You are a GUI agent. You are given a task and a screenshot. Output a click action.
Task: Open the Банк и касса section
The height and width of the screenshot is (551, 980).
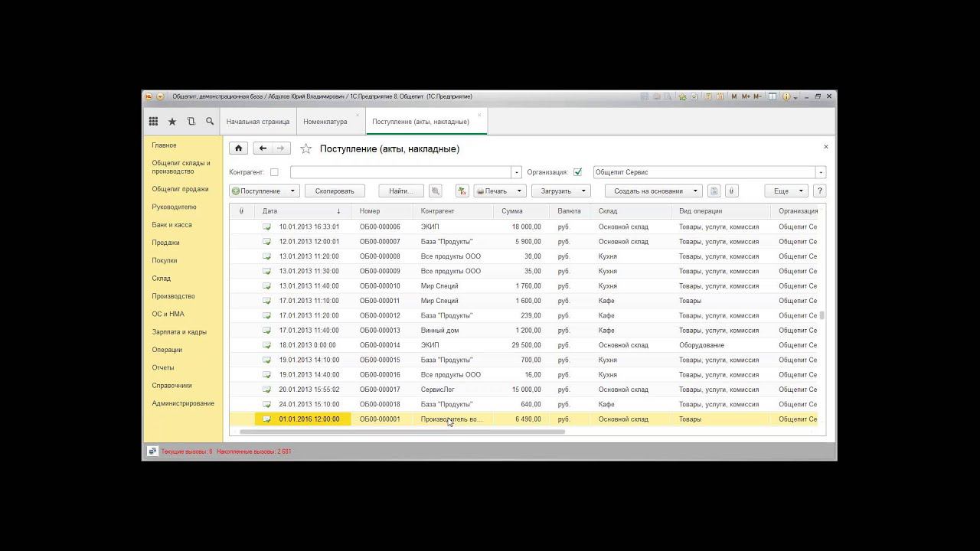(x=171, y=225)
